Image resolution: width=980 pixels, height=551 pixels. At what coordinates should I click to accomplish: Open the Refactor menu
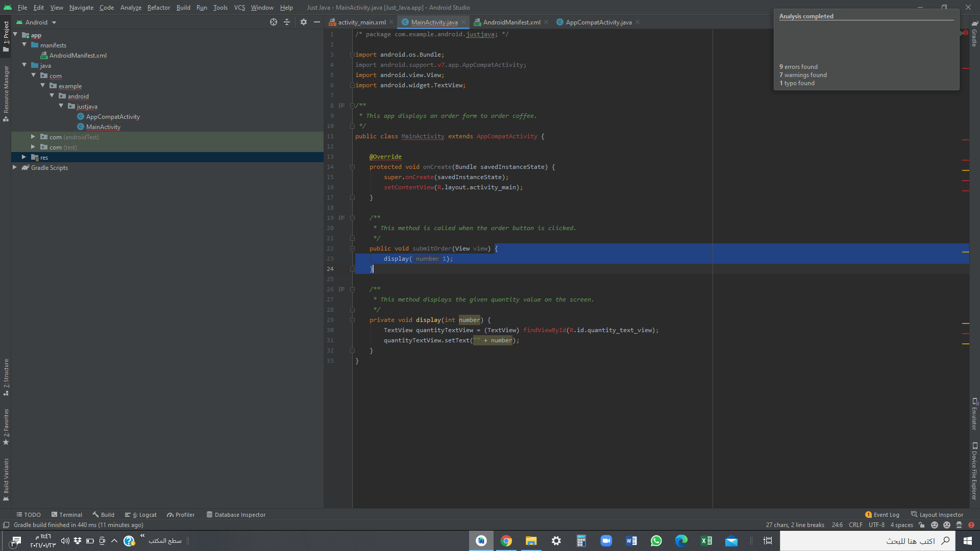pyautogui.click(x=158, y=8)
